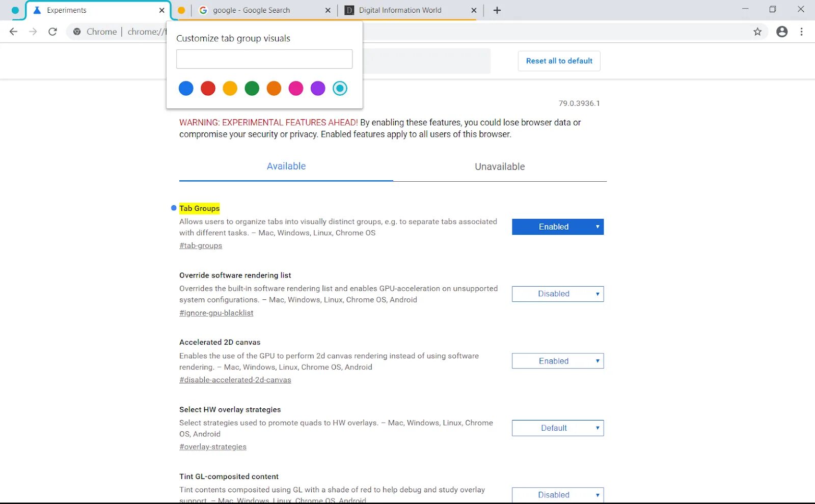Viewport: 815px width, 504px height.
Task: Go forward to next page
Action: pos(33,32)
